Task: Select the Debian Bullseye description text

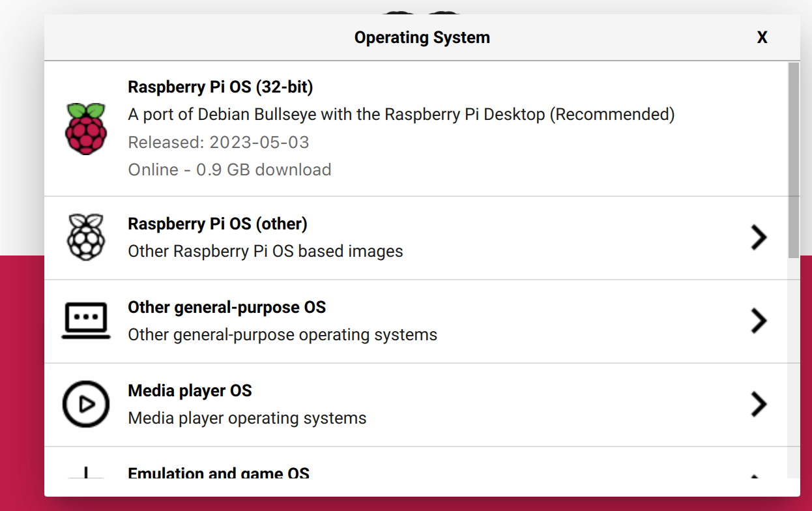Action: (401, 114)
